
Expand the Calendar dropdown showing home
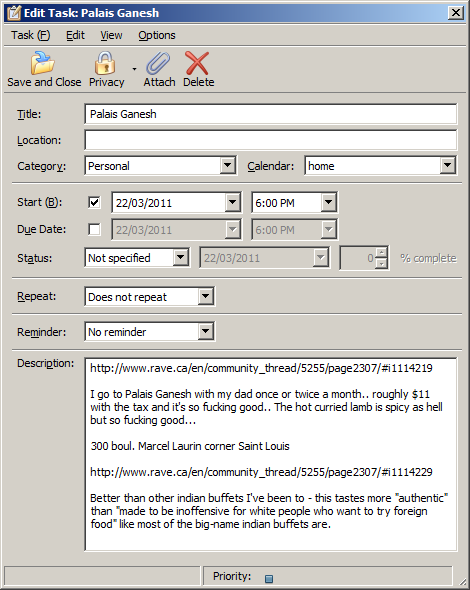tap(447, 165)
